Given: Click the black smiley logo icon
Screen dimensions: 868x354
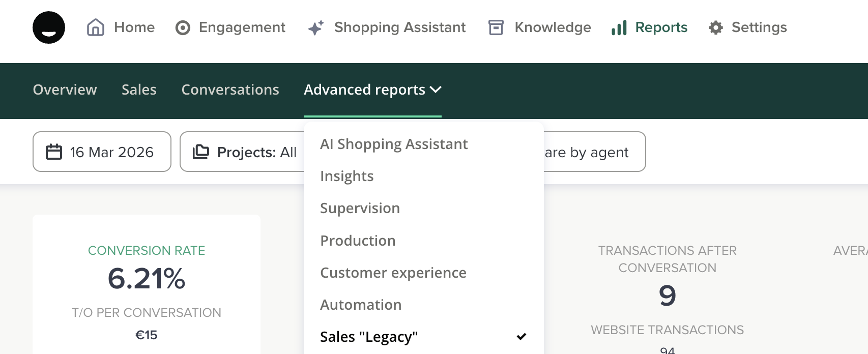Looking at the screenshot, I should tap(49, 27).
